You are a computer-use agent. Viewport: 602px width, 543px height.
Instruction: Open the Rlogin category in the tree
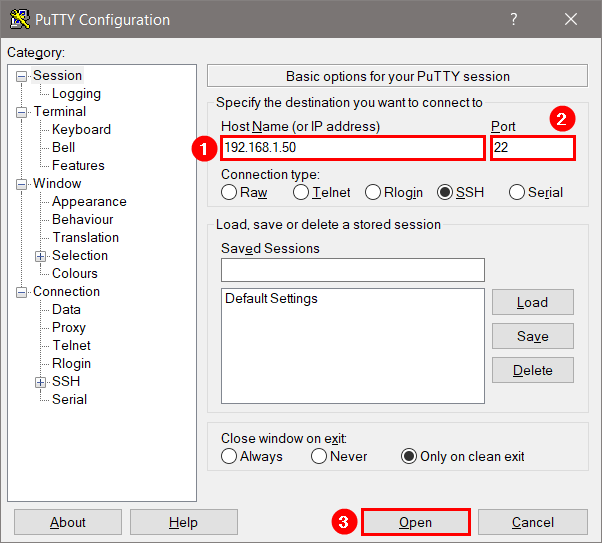click(71, 364)
